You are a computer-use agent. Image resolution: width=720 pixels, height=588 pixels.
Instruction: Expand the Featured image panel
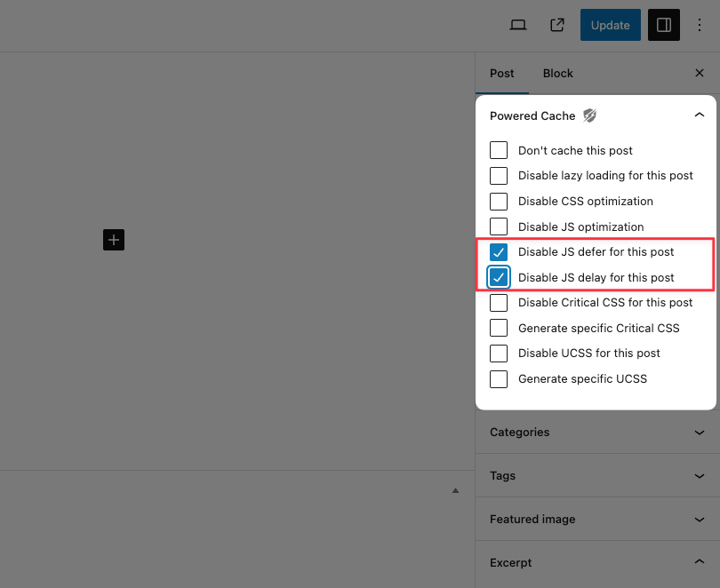pos(596,520)
